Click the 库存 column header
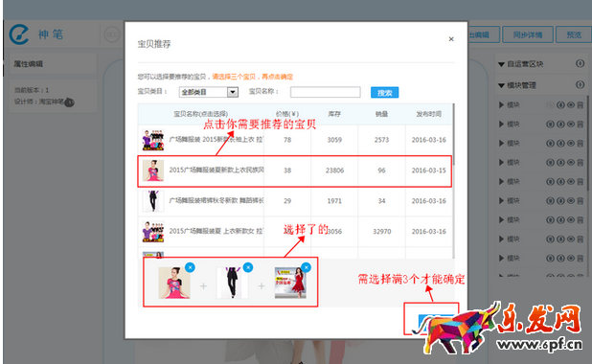592x364 pixels. [x=334, y=114]
